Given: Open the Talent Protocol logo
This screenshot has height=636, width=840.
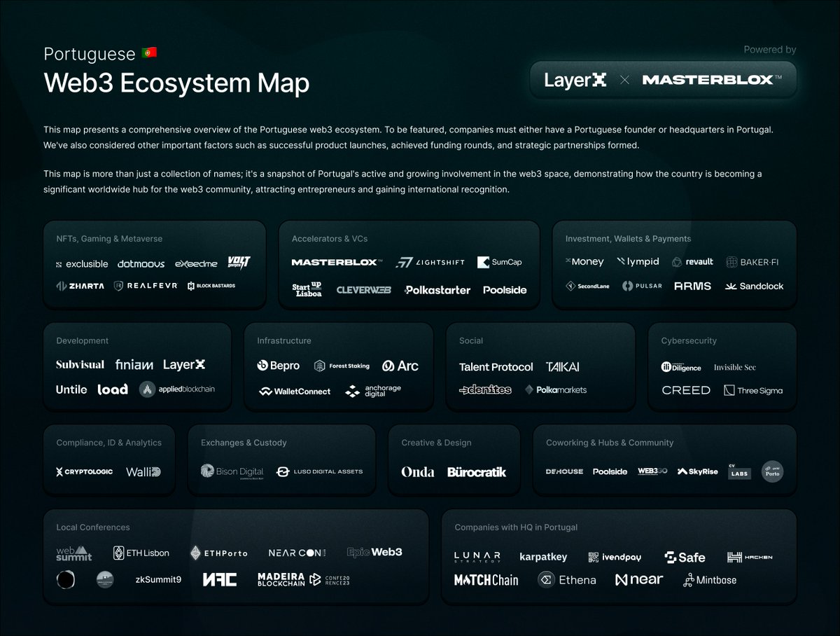Looking at the screenshot, I should tap(496, 367).
